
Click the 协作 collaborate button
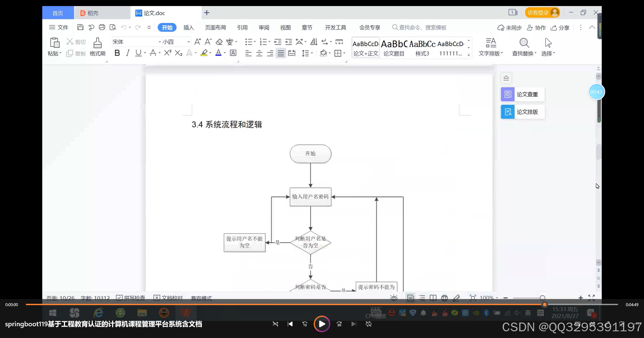click(x=536, y=27)
